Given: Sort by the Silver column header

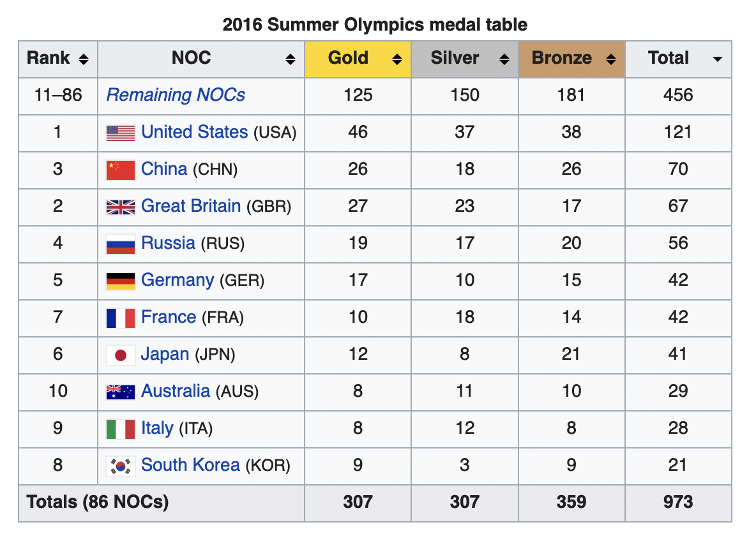Looking at the screenshot, I should coord(455,58).
